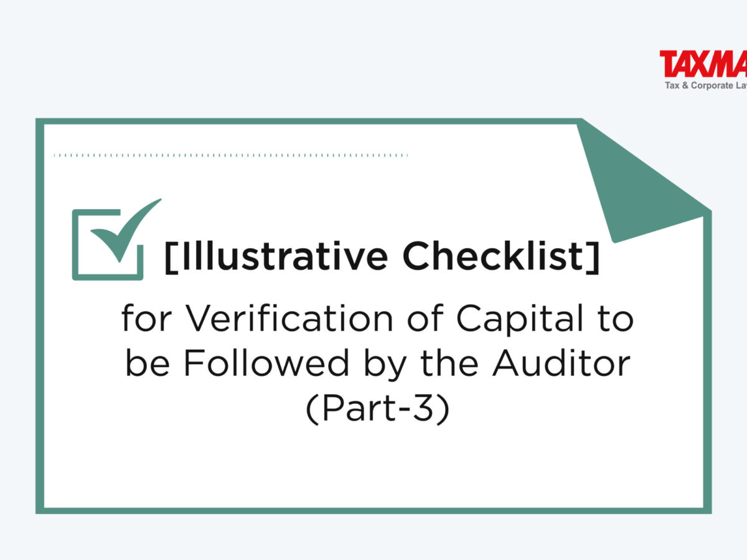Click the dotted line above the heading
The image size is (747, 560).
230,155
